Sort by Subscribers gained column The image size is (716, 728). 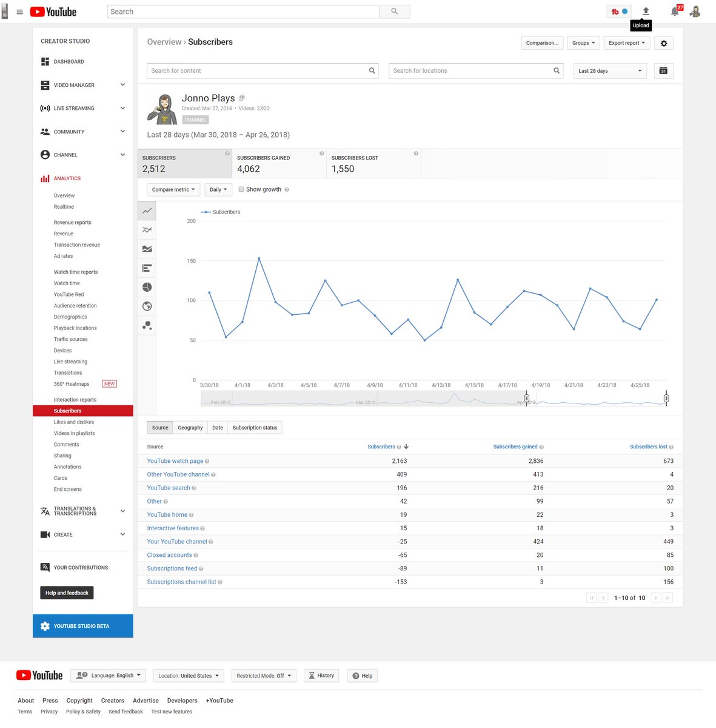[515, 447]
